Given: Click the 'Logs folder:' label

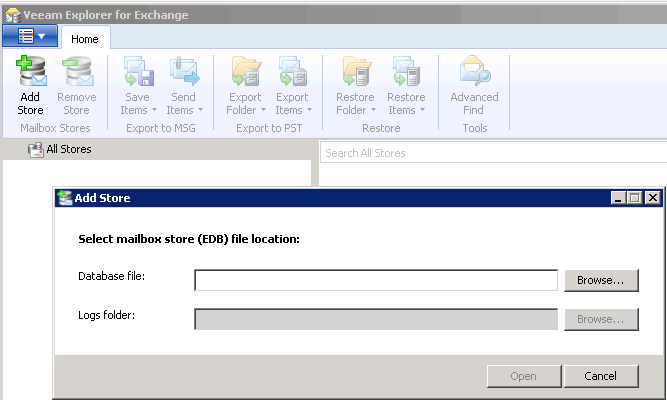Looking at the screenshot, I should pyautogui.click(x=106, y=315).
